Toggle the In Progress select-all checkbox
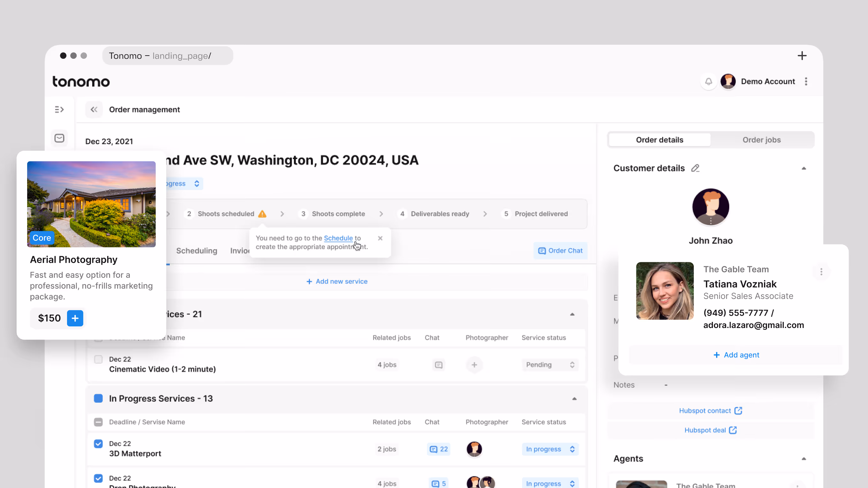This screenshot has width=868, height=488. pos(98,422)
